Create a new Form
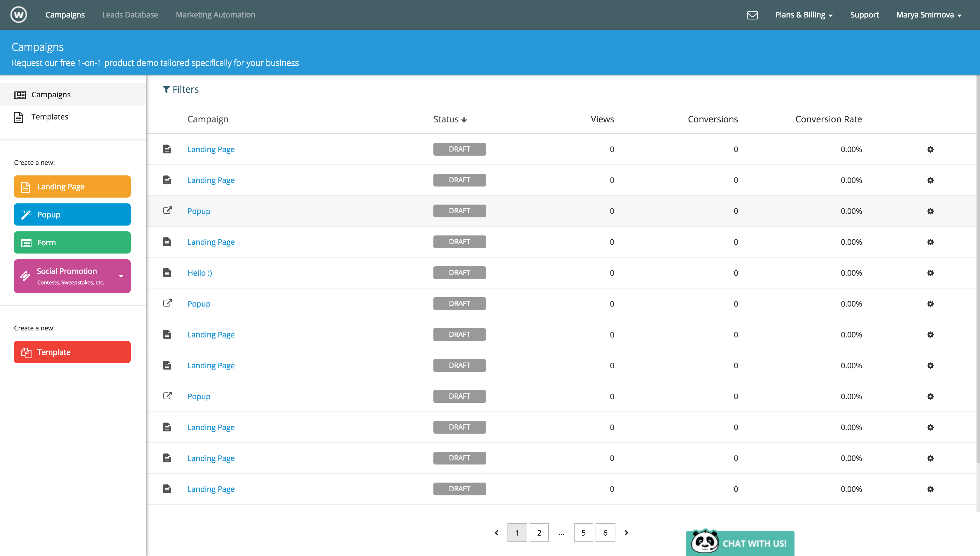This screenshot has width=980, height=556. (72, 242)
